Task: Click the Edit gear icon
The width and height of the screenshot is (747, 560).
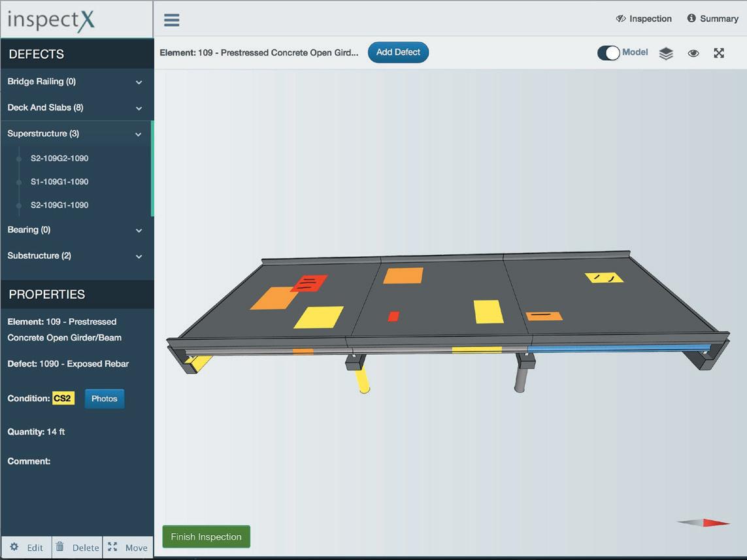Action: (14, 547)
